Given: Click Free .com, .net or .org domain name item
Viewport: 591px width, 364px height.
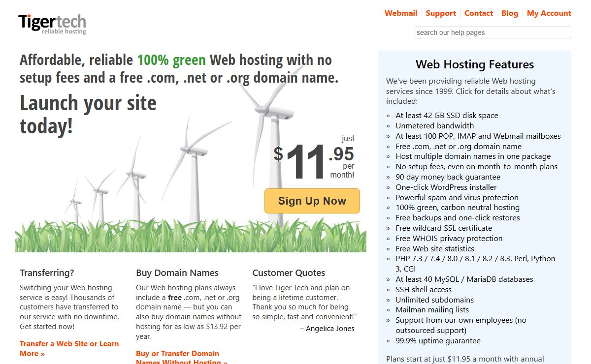Looking at the screenshot, I should pos(459,147).
